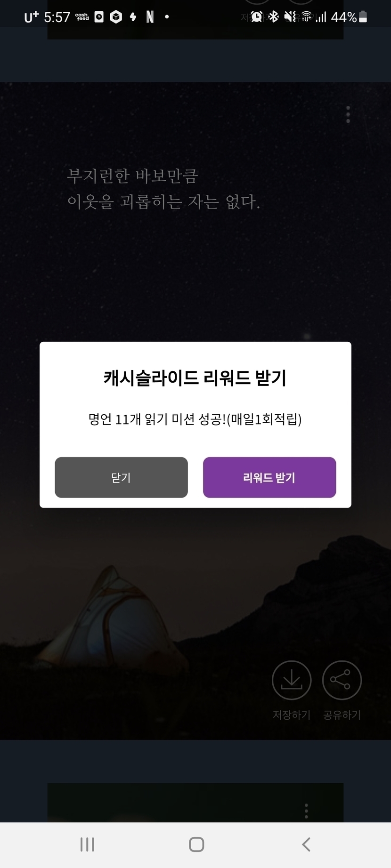
Task: Tap the alarm clock status icon
Action: (x=257, y=17)
